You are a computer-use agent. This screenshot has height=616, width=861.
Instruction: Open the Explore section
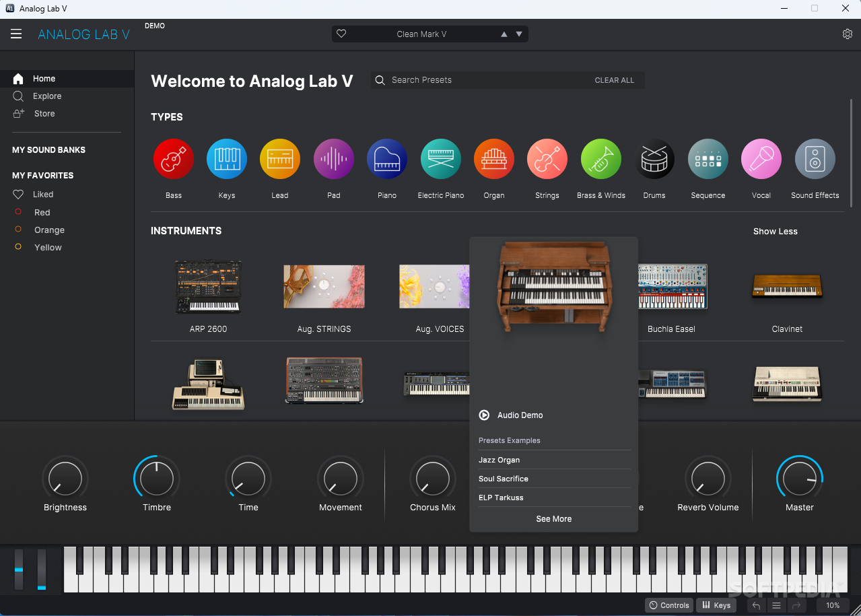(67, 96)
